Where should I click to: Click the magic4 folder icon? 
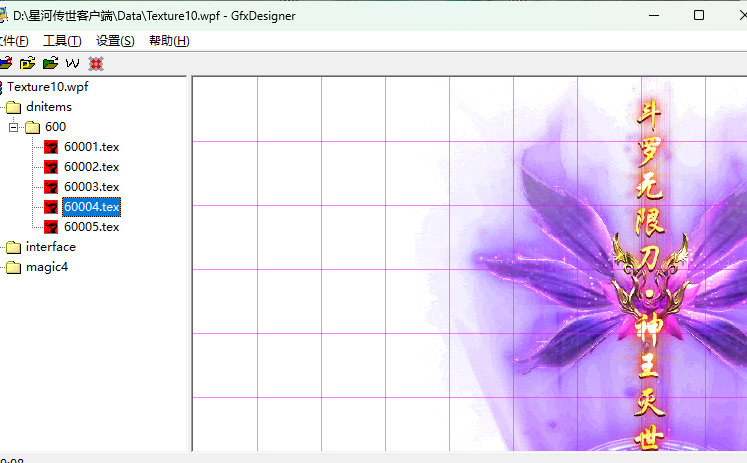(13, 267)
